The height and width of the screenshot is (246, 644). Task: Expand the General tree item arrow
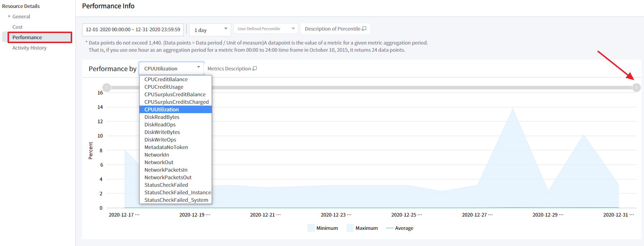coord(9,17)
